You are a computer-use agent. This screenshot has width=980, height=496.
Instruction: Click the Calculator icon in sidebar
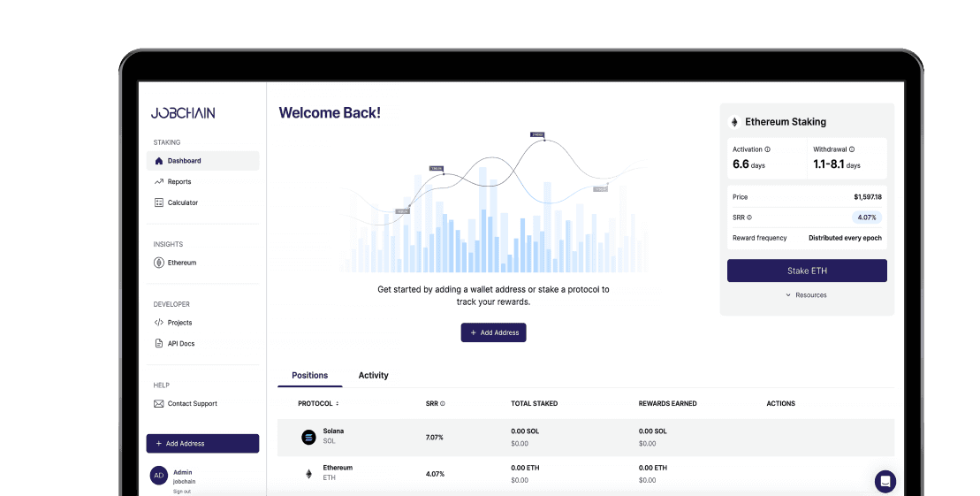(x=159, y=203)
